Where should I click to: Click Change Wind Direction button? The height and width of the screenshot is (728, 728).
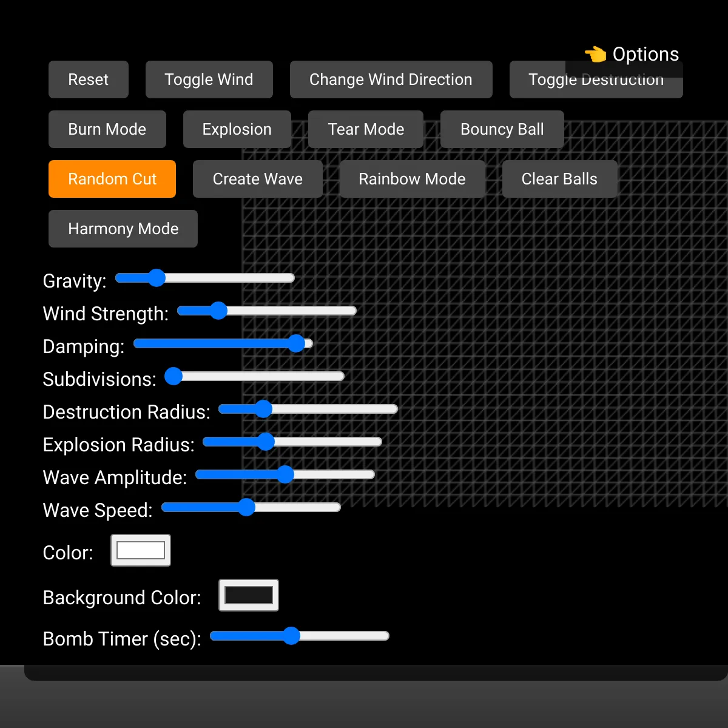[391, 79]
